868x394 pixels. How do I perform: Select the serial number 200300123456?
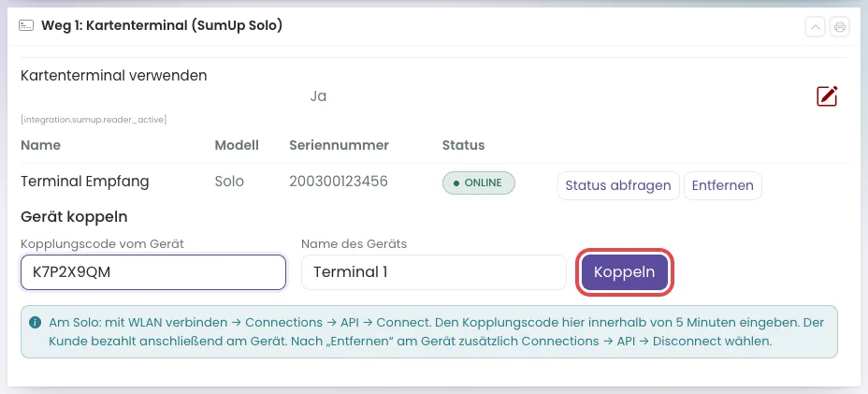(x=339, y=182)
